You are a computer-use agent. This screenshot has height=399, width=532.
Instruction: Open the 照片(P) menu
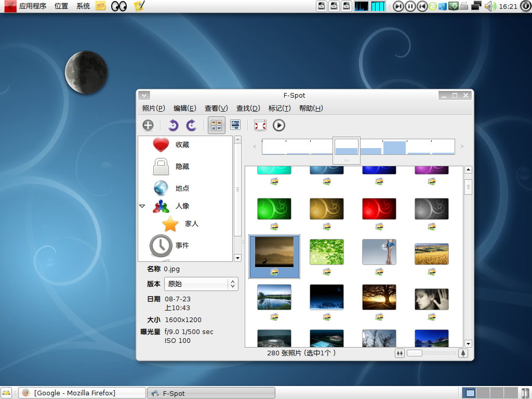153,108
